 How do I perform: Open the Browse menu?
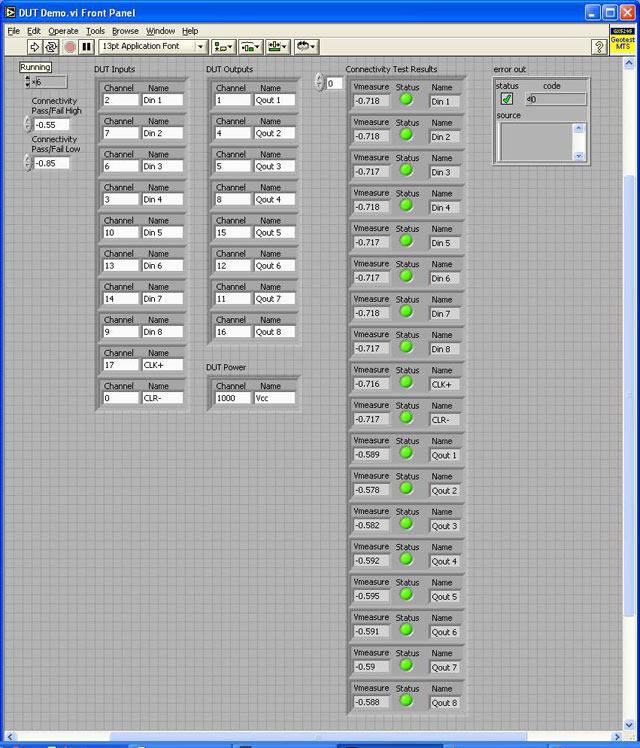(x=125, y=31)
